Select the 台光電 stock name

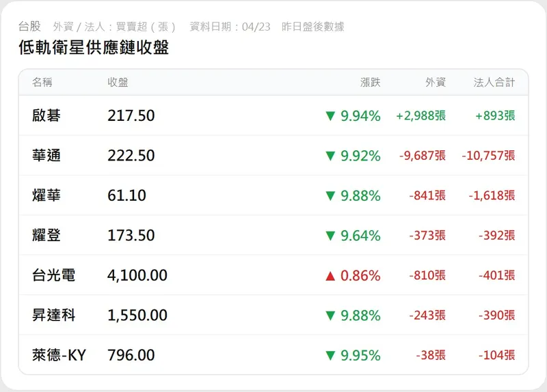[x=53, y=276]
